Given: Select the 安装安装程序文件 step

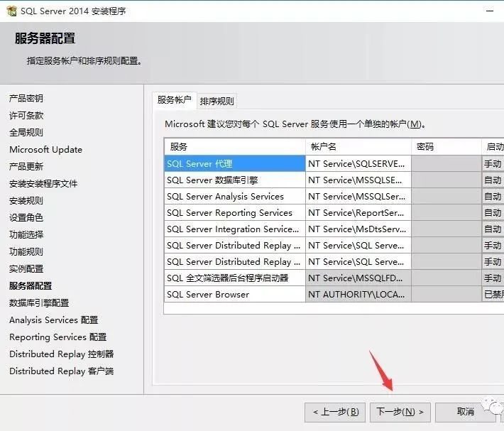Looking at the screenshot, I should click(43, 183).
